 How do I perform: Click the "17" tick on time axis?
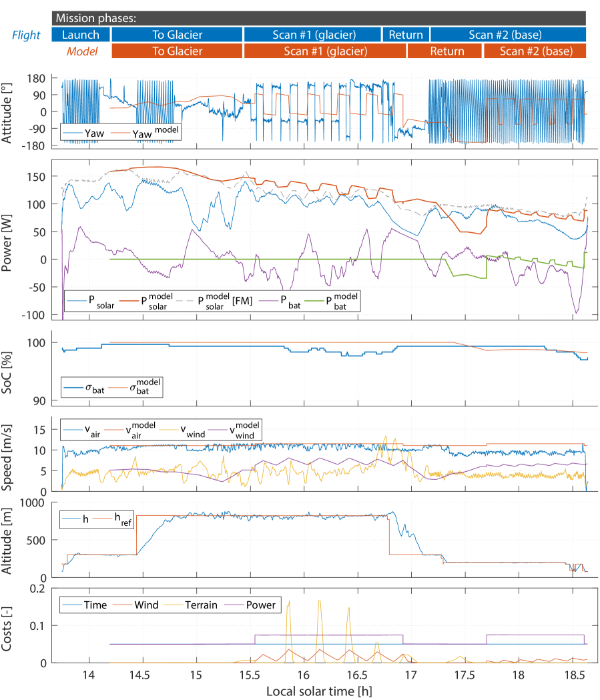(x=410, y=675)
